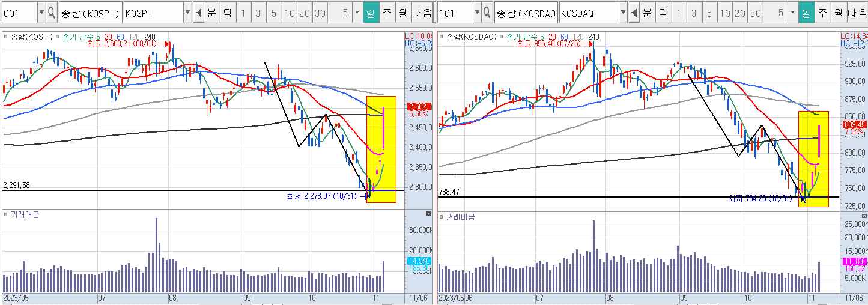Click the square marker before 종합(KOSPI) legend
The width and height of the screenshot is (868, 305).
7,37
